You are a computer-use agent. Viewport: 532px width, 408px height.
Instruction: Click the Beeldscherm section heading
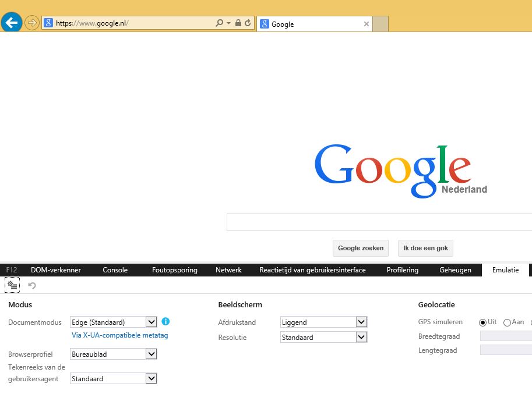click(x=240, y=304)
